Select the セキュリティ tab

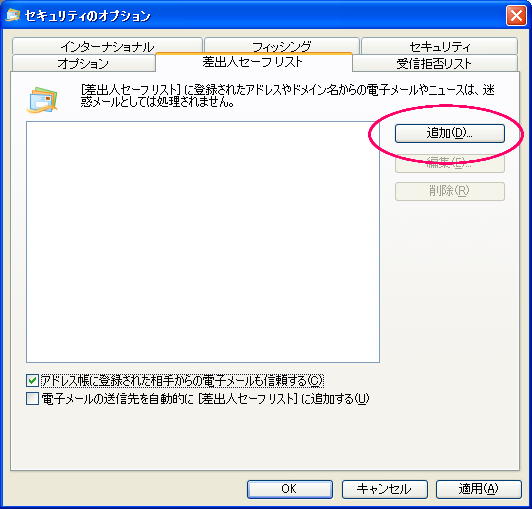439,46
